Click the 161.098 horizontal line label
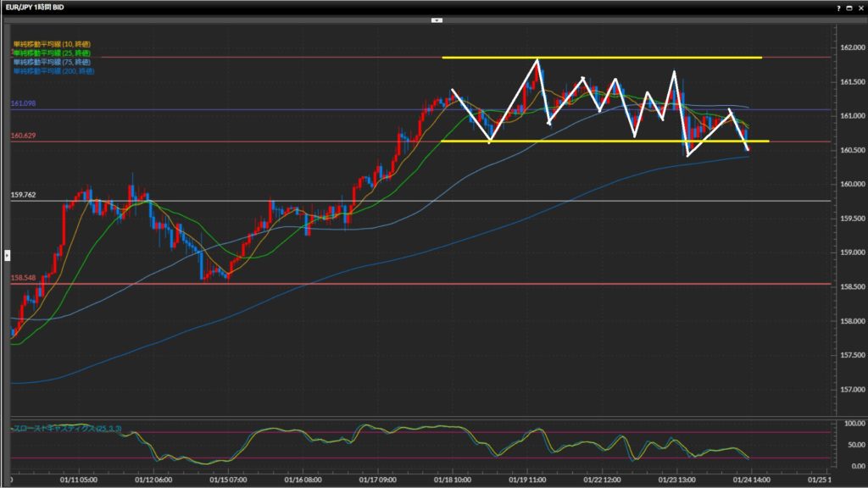The width and height of the screenshot is (868, 488). point(23,103)
